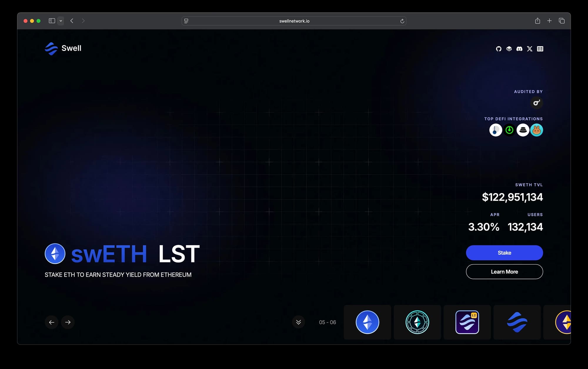Click the Discord icon in header
The image size is (588, 369).
[519, 49]
